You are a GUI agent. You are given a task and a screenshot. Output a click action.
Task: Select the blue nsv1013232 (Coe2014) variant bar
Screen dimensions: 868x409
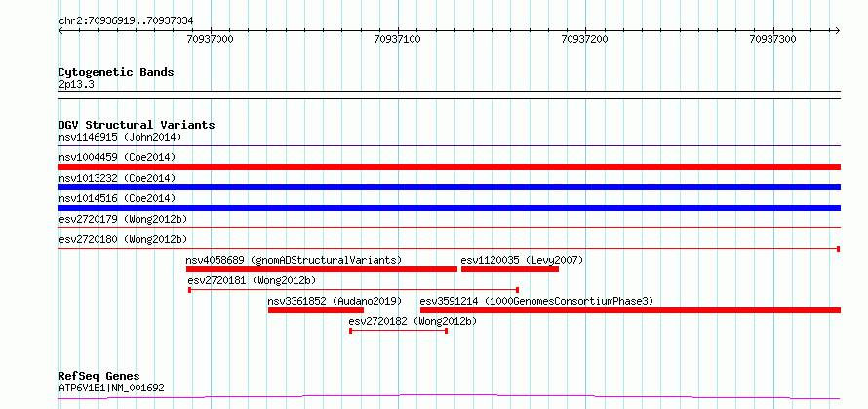point(449,187)
